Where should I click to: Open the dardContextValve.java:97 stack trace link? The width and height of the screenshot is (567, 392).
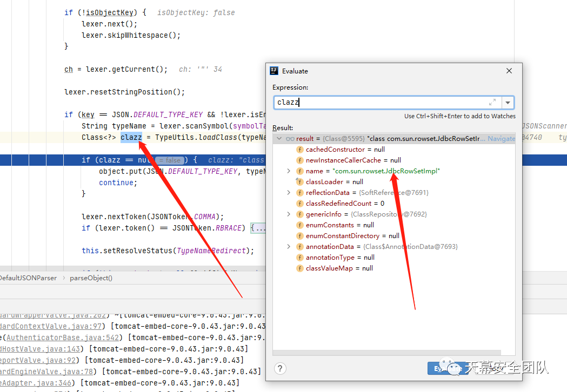(51, 326)
